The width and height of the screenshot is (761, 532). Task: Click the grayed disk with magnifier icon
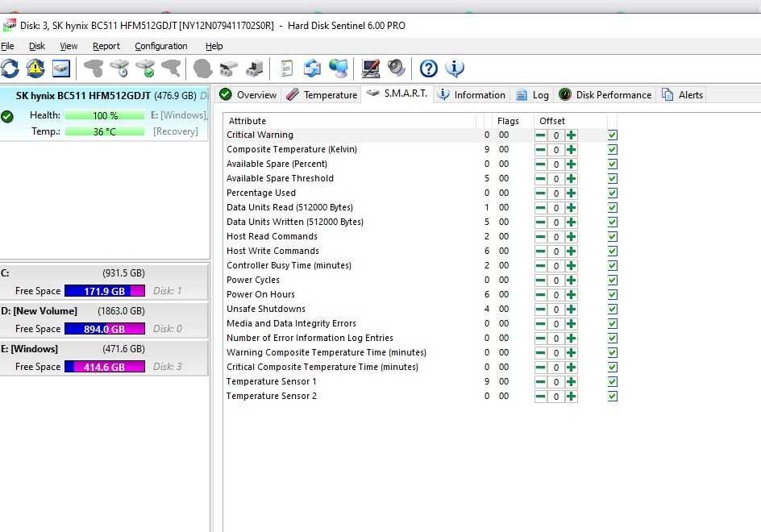(171, 69)
